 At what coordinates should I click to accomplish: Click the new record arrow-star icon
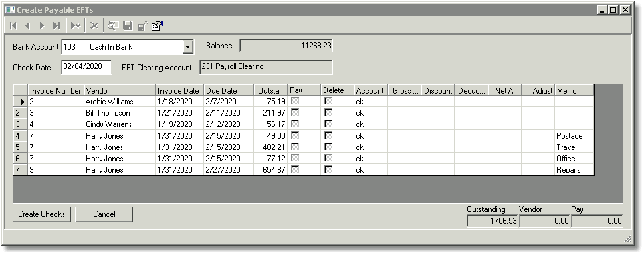point(75,26)
